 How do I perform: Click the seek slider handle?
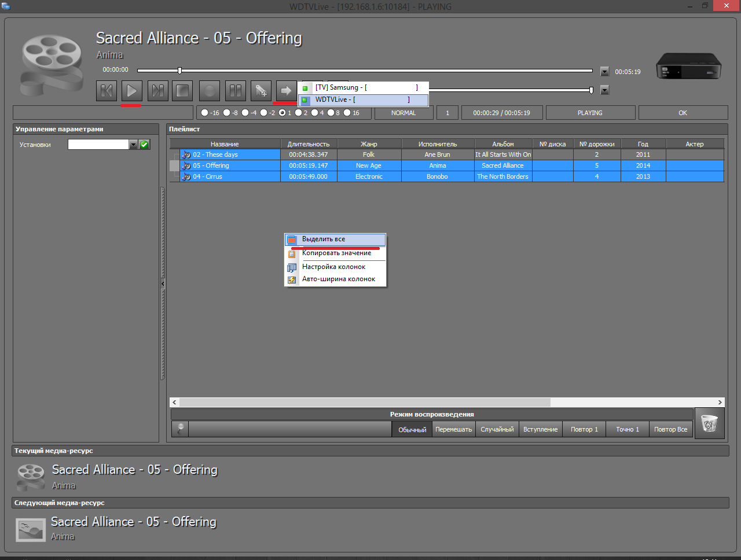[179, 71]
